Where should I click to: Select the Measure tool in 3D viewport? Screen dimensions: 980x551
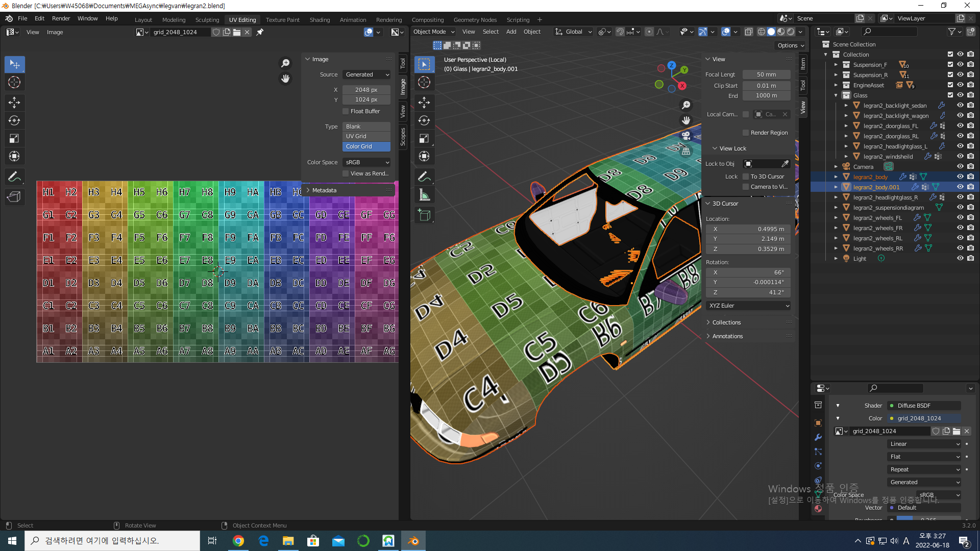(x=424, y=195)
